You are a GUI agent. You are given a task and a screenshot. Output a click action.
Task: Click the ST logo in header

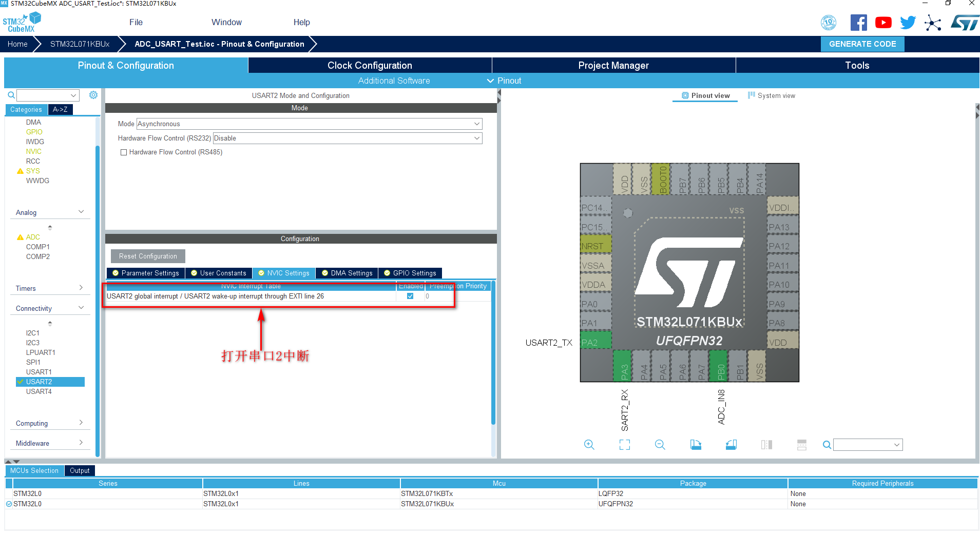tap(965, 23)
